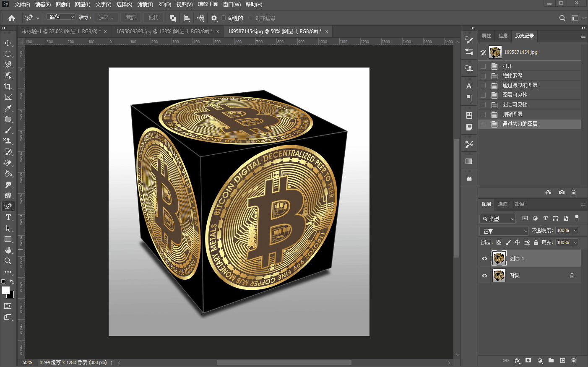588x367 pixels.
Task: Select the Clone Stamp tool
Action: pos(8,141)
